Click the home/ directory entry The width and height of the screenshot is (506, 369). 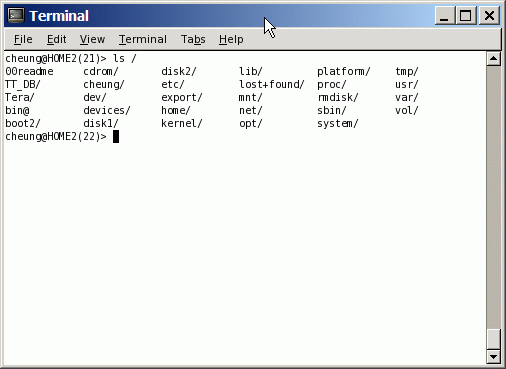(x=176, y=110)
